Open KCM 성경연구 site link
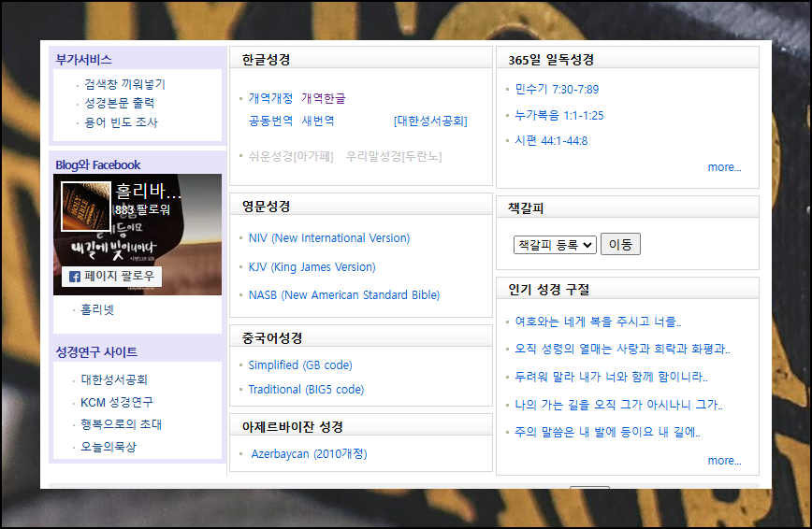Image resolution: width=812 pixels, height=529 pixels. coord(117,402)
